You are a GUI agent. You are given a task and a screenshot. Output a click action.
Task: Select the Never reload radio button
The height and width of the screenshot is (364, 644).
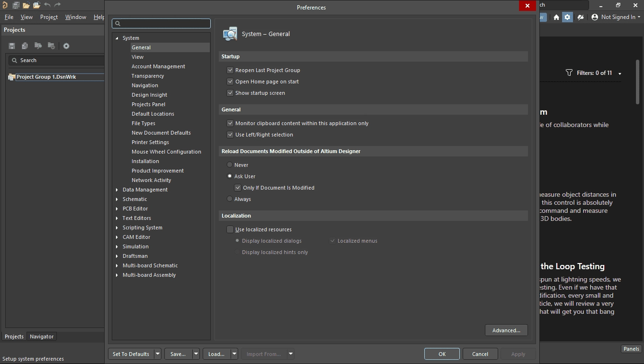click(230, 165)
